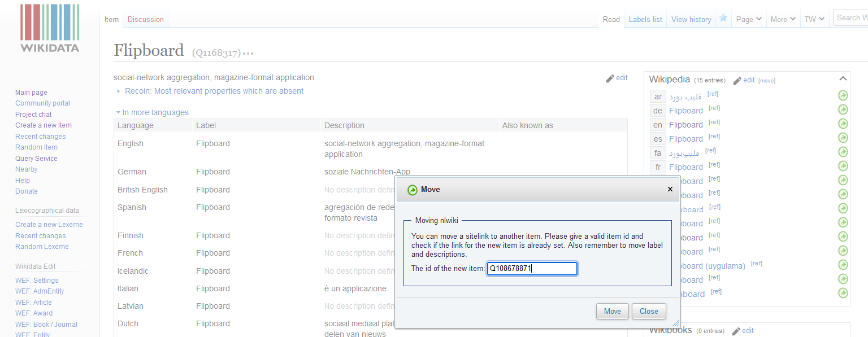The height and width of the screenshot is (337, 868).
Task: Open the Nearby link
Action: 26,169
